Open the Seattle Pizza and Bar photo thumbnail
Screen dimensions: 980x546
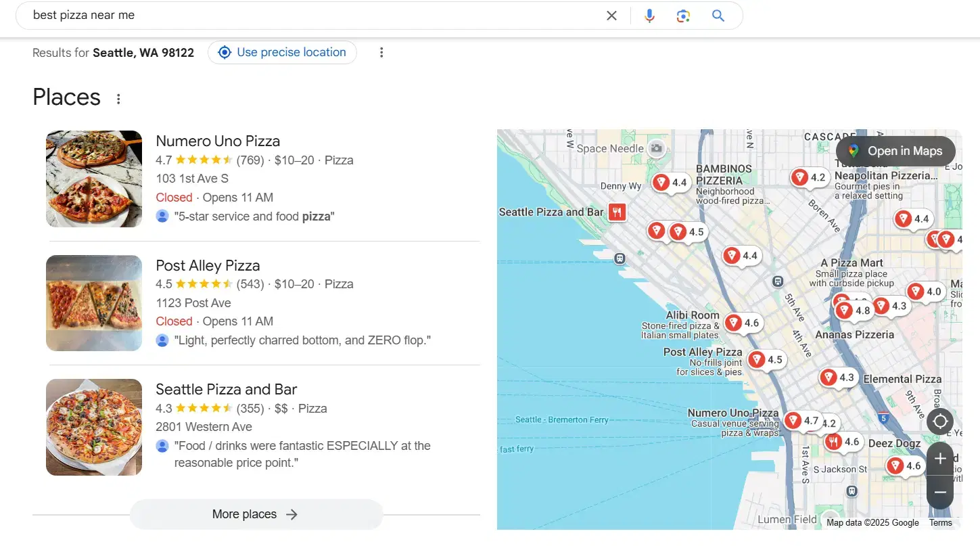point(94,427)
